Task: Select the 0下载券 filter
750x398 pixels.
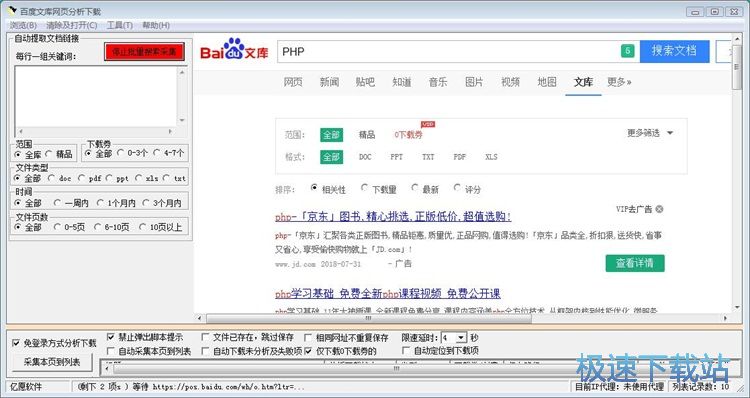Action: click(408, 135)
